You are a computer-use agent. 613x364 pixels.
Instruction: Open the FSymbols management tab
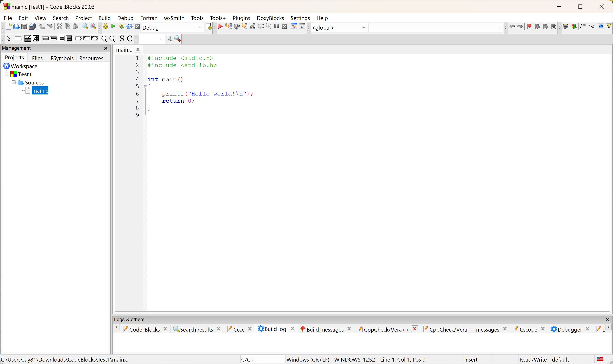click(62, 58)
